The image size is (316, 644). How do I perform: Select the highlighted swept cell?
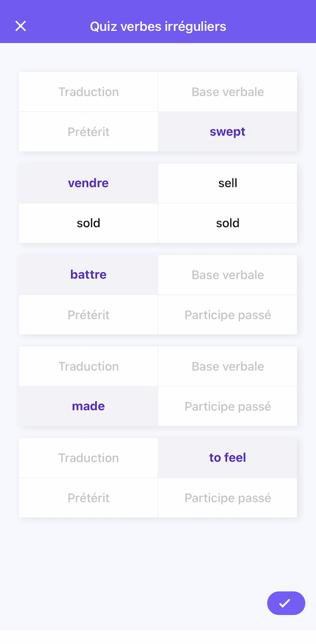point(228,132)
